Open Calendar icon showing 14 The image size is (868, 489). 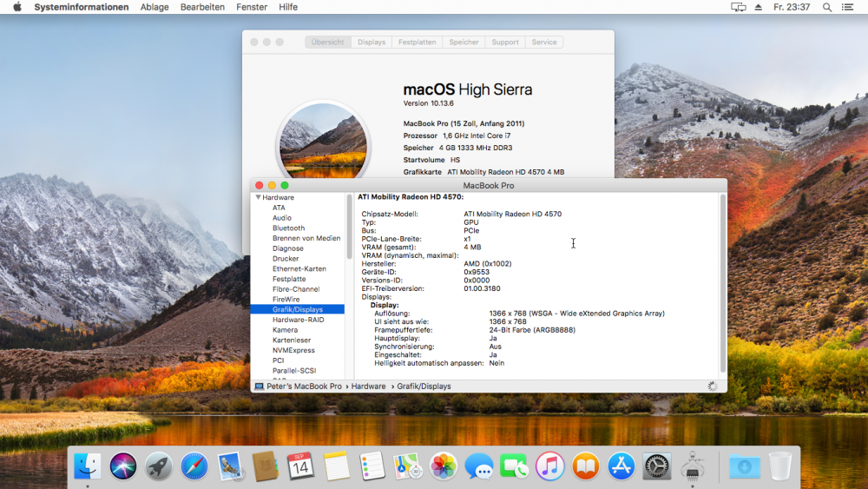[x=300, y=466]
